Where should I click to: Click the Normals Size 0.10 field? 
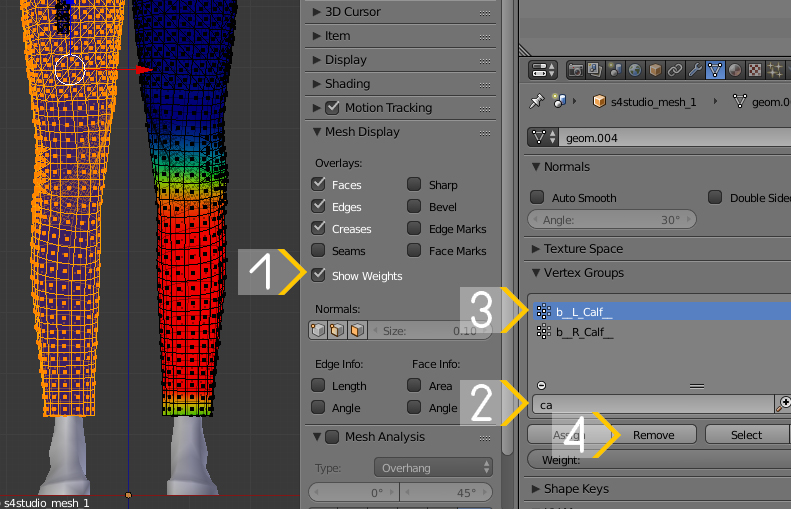430,331
